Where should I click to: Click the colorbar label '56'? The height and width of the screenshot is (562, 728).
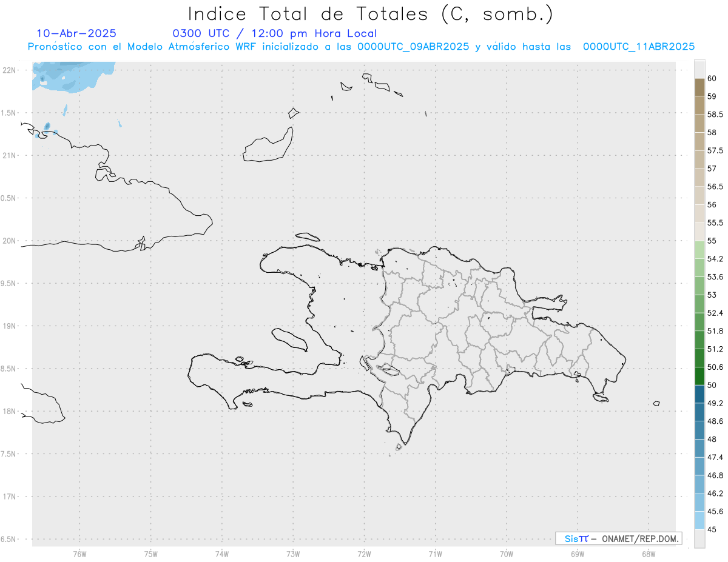click(712, 204)
